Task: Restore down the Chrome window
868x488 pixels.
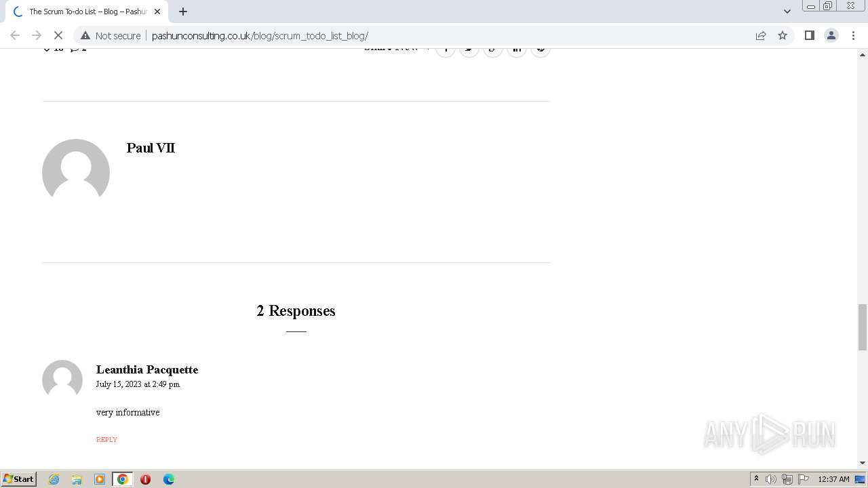Action: tap(828, 6)
